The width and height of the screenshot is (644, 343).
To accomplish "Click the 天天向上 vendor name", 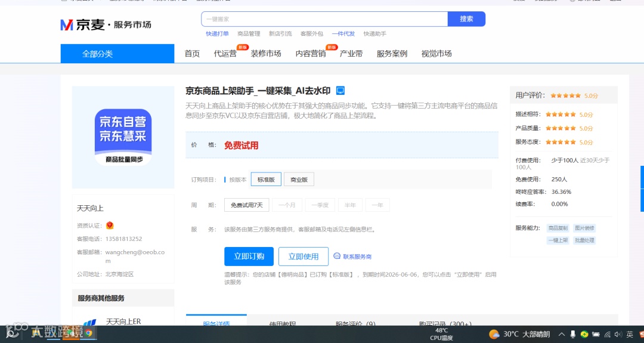I will tap(91, 208).
